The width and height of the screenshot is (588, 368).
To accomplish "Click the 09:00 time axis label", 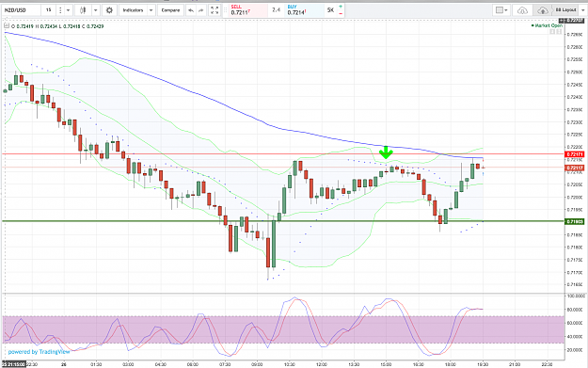I will point(257,364).
